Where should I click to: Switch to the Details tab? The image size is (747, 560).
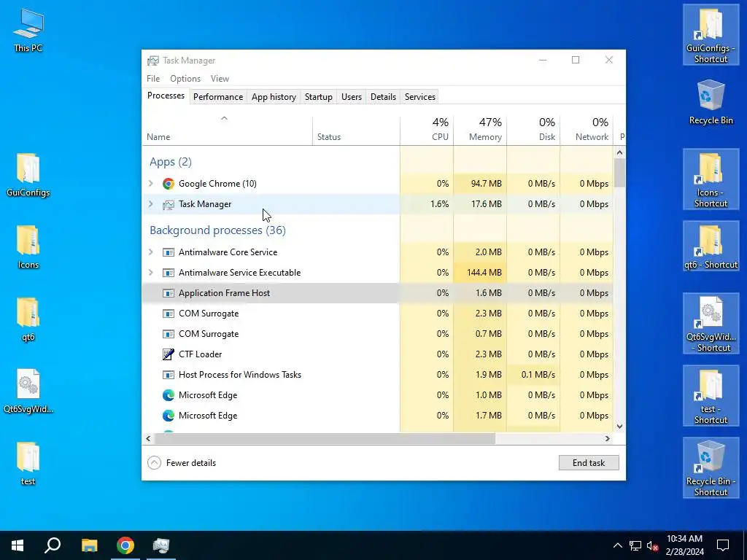(384, 97)
